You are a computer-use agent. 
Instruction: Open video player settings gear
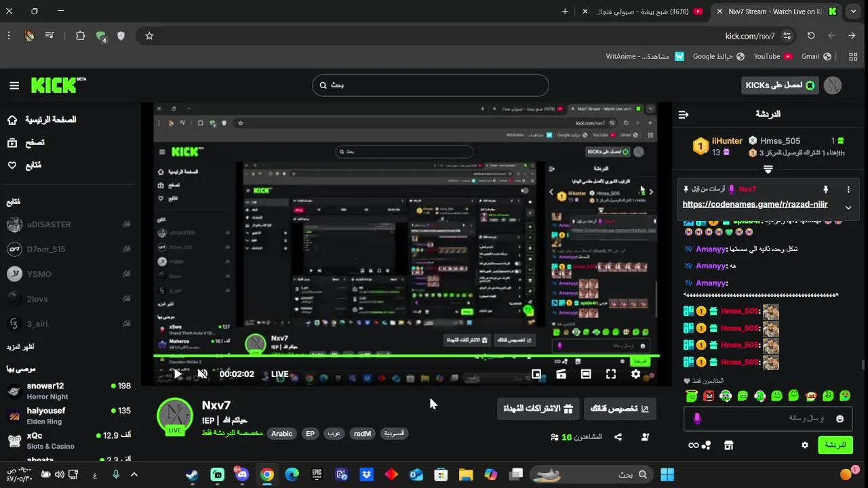tap(635, 374)
